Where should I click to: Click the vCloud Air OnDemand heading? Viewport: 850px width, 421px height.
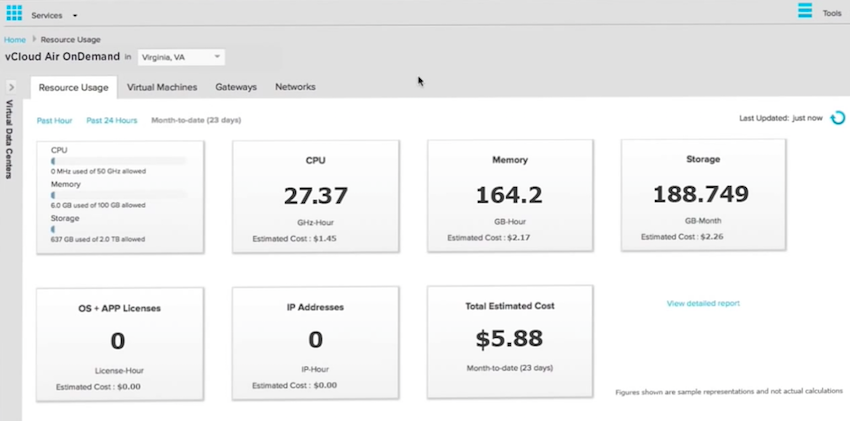62,56
